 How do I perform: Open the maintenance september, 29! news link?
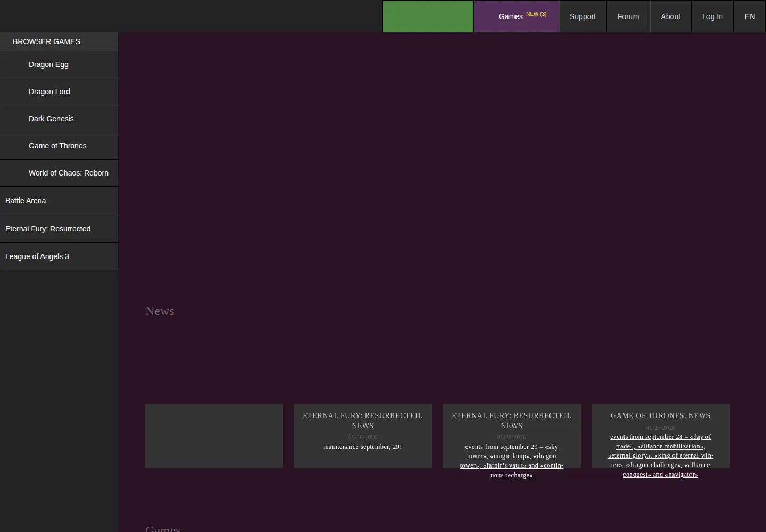(363, 447)
